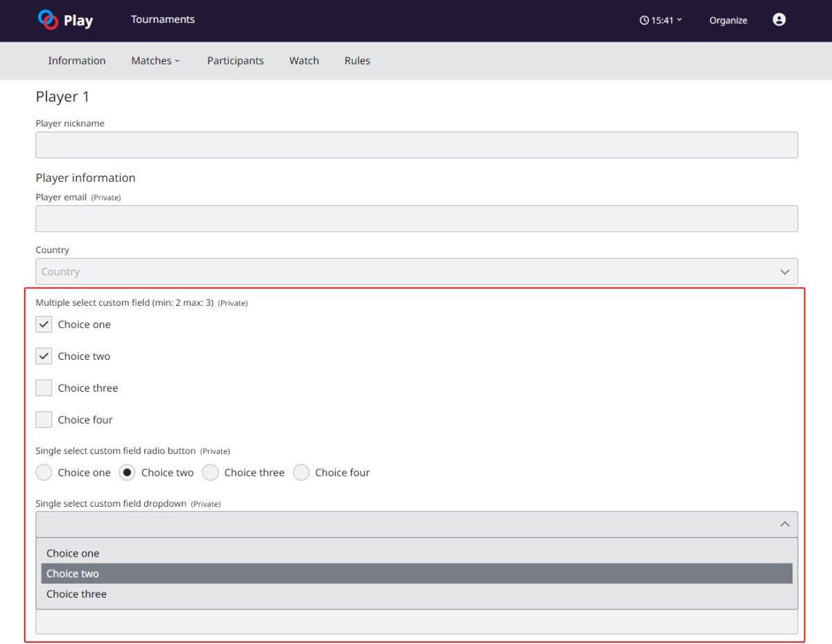Check the Choice three checkbox
Image resolution: width=832 pixels, height=644 pixels.
[44, 388]
